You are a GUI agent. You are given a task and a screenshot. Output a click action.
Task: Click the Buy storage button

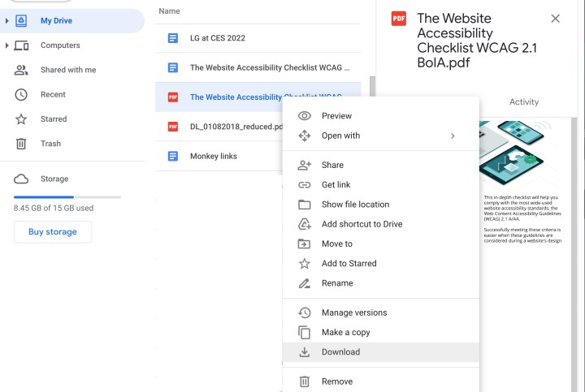pyautogui.click(x=53, y=232)
